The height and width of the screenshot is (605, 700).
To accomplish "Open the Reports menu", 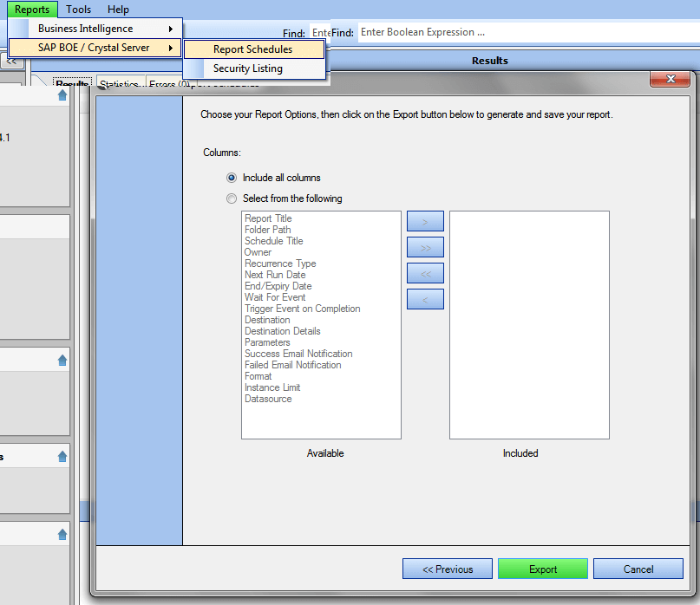I will coord(32,10).
